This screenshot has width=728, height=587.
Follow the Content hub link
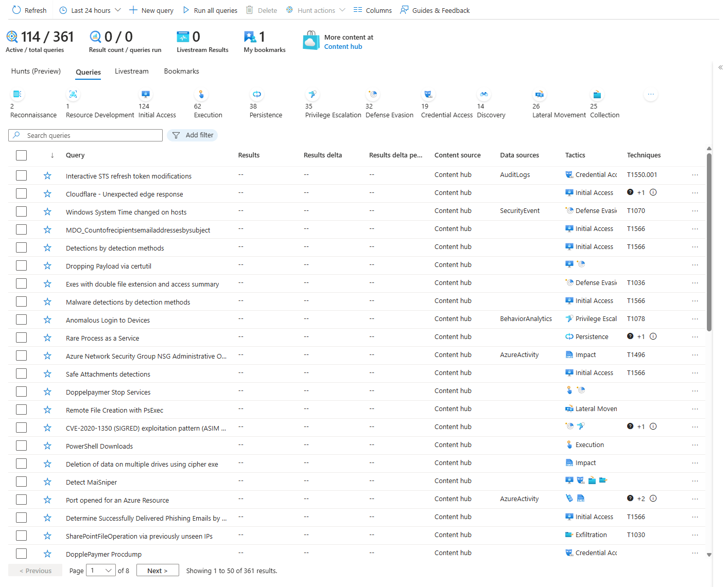pos(343,46)
